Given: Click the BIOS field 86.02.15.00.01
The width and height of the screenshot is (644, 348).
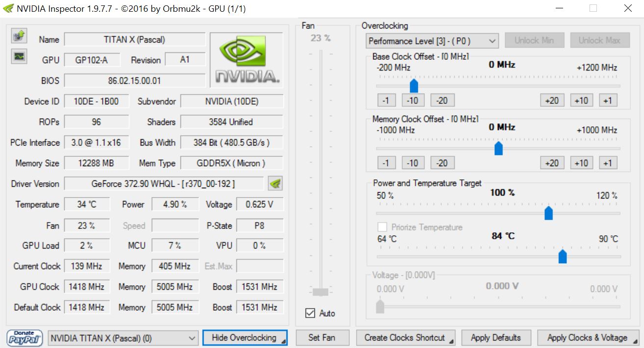Looking at the screenshot, I should click(x=135, y=80).
